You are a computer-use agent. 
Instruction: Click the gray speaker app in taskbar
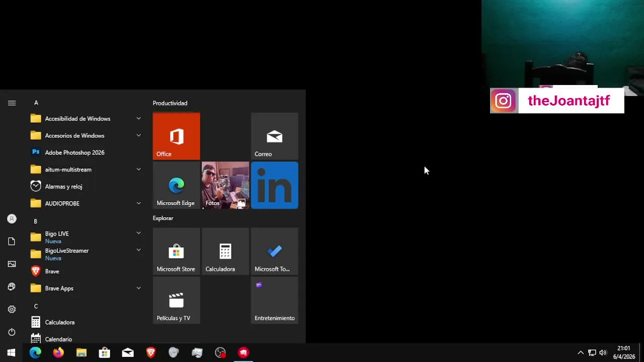click(x=174, y=352)
